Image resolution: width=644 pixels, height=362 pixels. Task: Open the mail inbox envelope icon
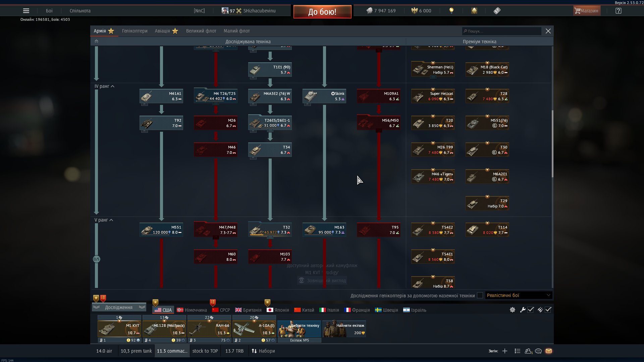coord(549,351)
